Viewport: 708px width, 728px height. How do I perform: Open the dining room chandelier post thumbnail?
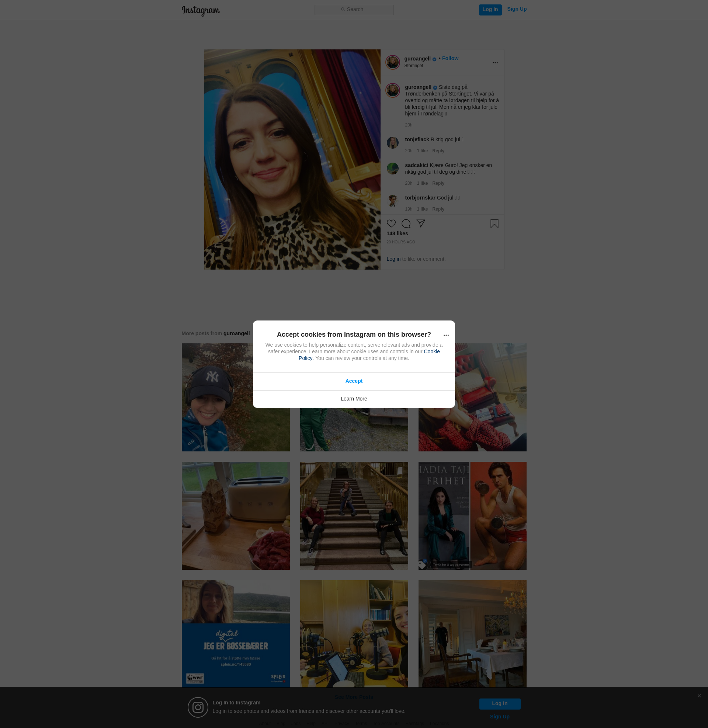click(472, 634)
